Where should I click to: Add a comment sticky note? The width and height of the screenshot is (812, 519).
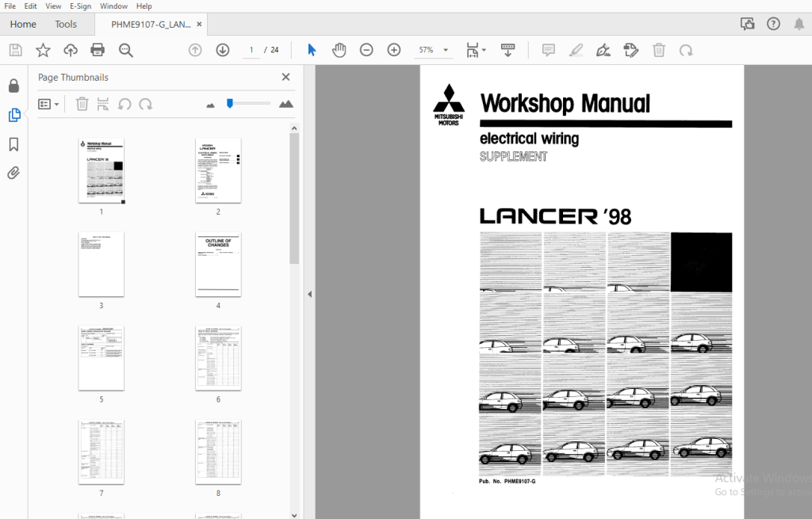point(549,50)
